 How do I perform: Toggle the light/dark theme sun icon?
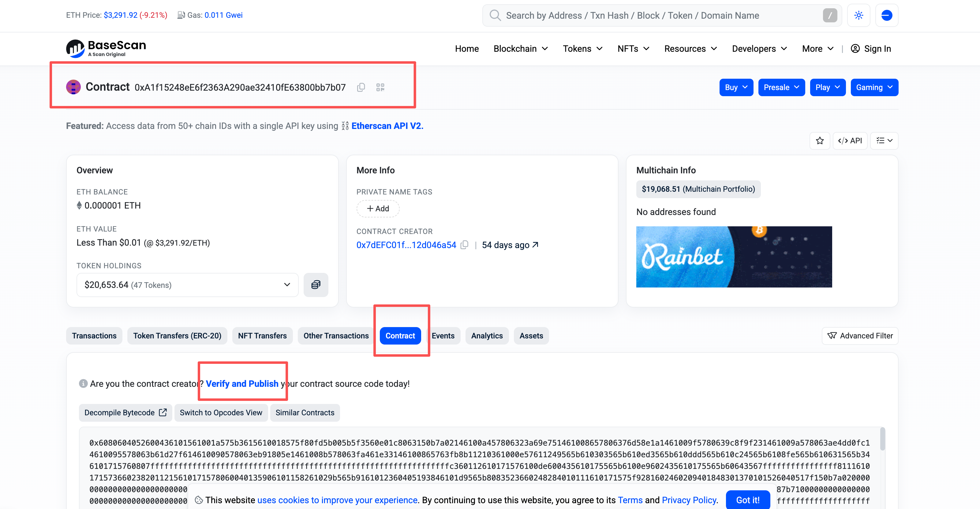click(858, 15)
